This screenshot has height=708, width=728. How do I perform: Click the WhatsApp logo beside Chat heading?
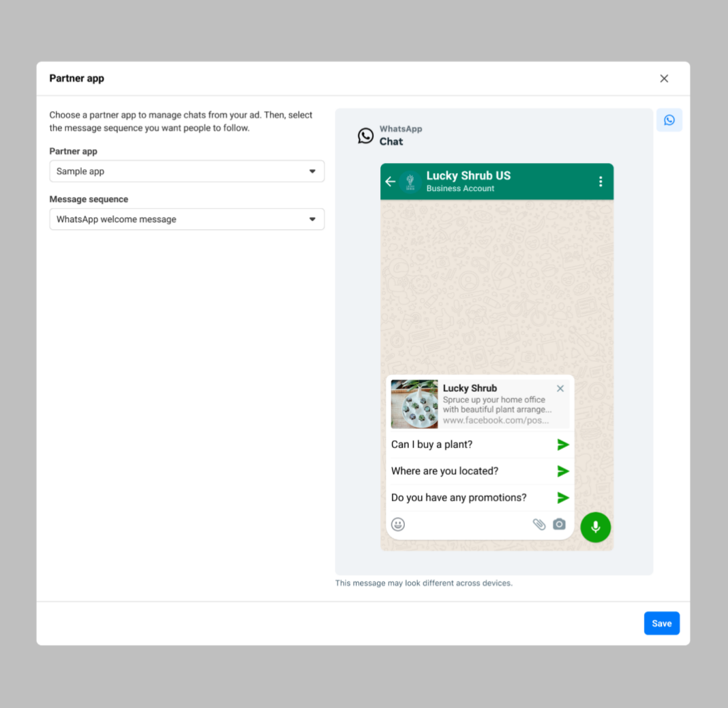tap(365, 136)
